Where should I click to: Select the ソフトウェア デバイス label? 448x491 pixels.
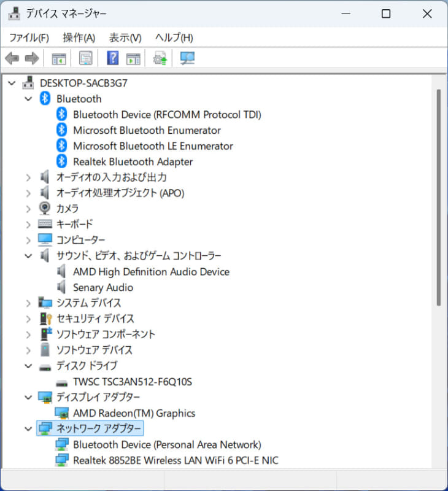click(95, 350)
